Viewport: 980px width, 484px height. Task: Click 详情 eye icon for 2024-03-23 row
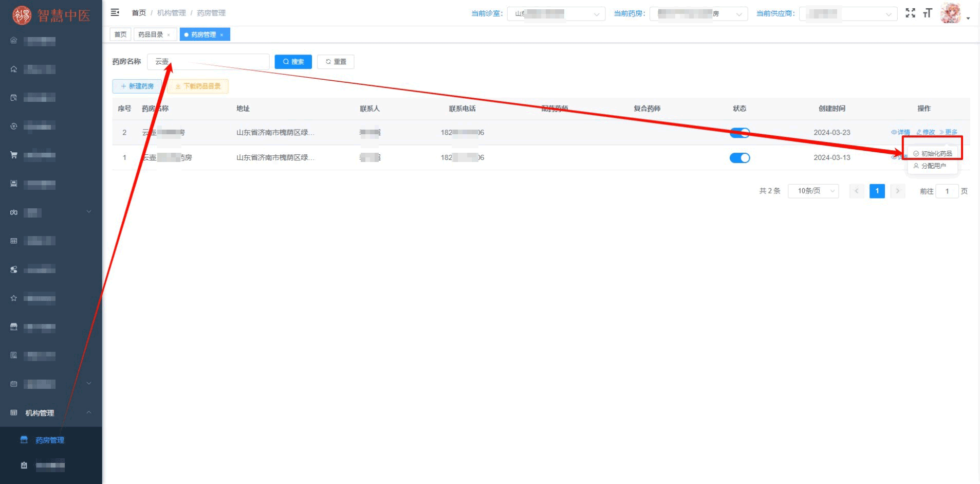(x=894, y=132)
